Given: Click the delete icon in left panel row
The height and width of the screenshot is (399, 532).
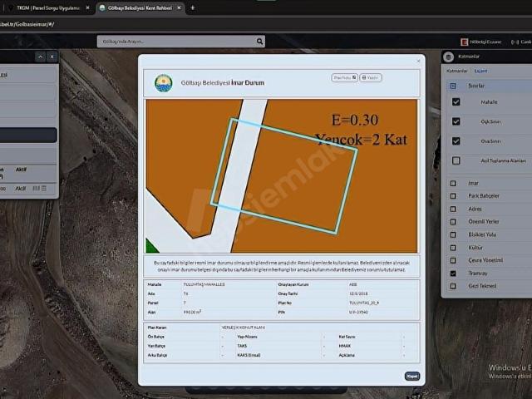Looking at the screenshot, I should (x=45, y=189).
